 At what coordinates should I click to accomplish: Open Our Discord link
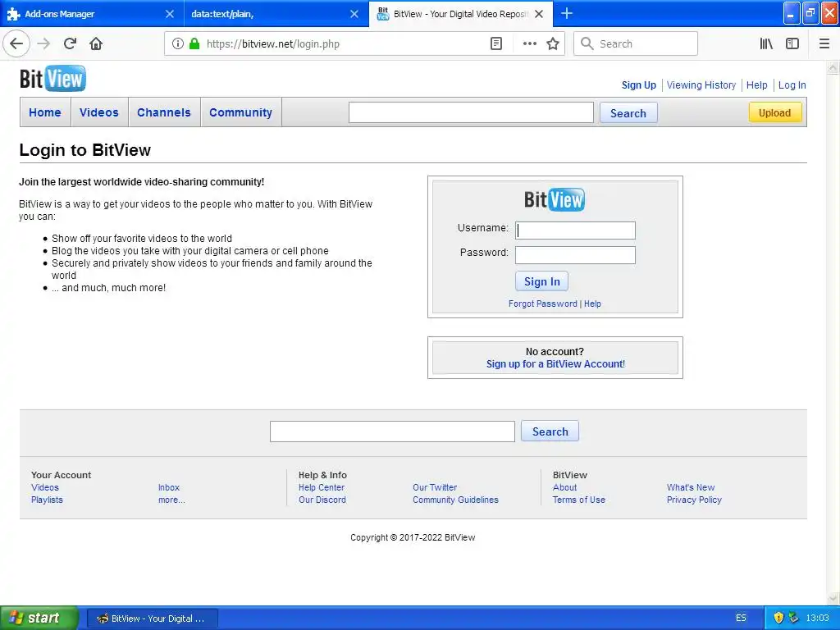[x=322, y=500]
